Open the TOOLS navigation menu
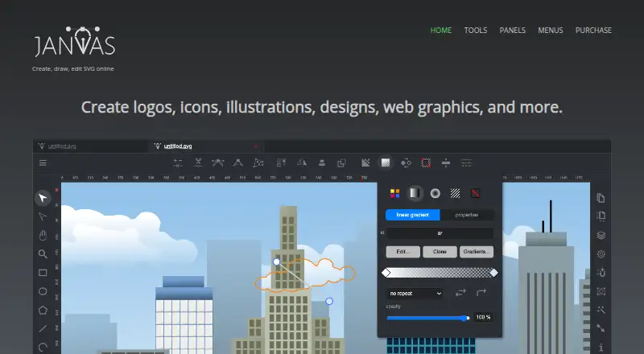 (476, 31)
